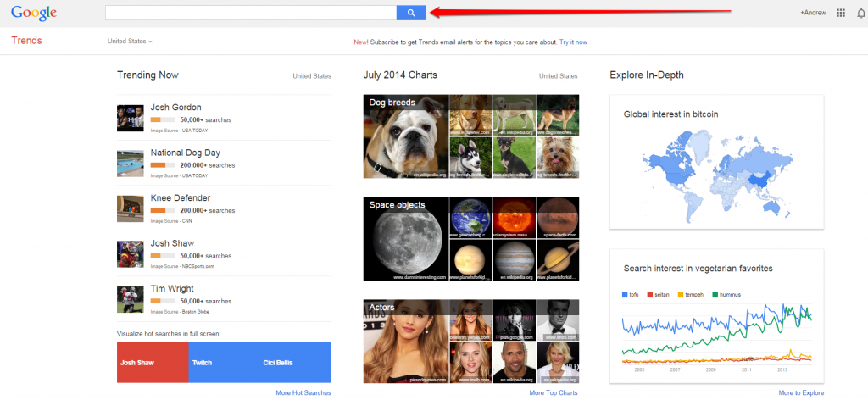Click the July 2014 Charts heading

coord(400,75)
